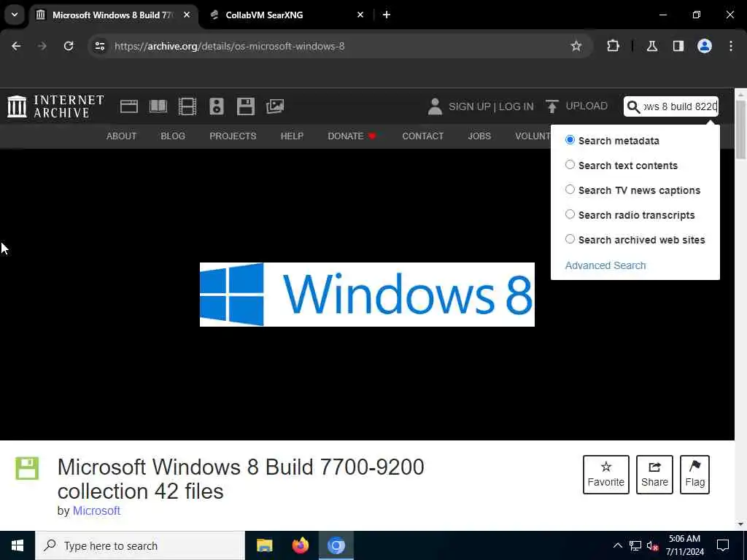This screenshot has width=747, height=560.
Task: Open the PROJECTS menu item
Action: [233, 136]
